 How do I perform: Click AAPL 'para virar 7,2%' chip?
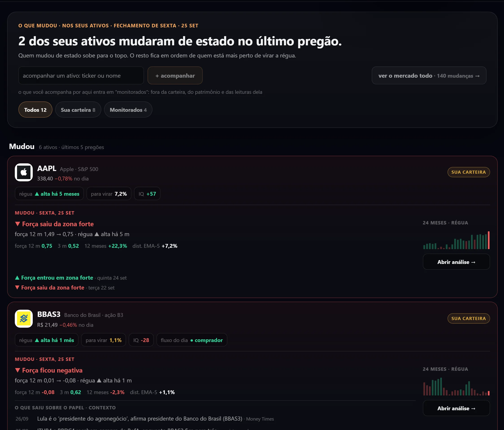pyautogui.click(x=109, y=194)
